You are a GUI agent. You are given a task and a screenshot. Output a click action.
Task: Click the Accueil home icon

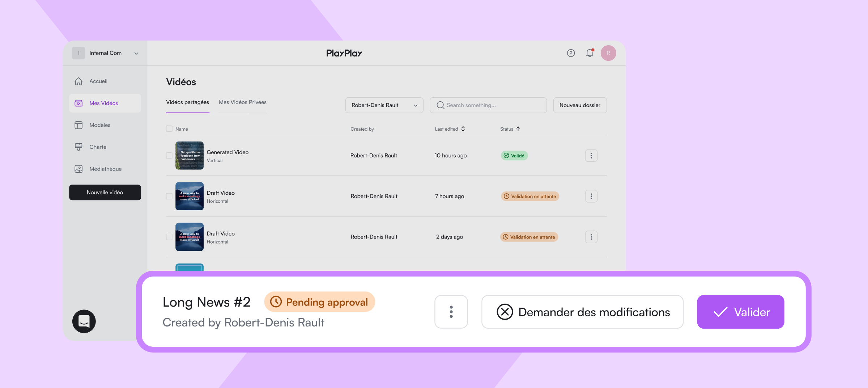(x=78, y=81)
